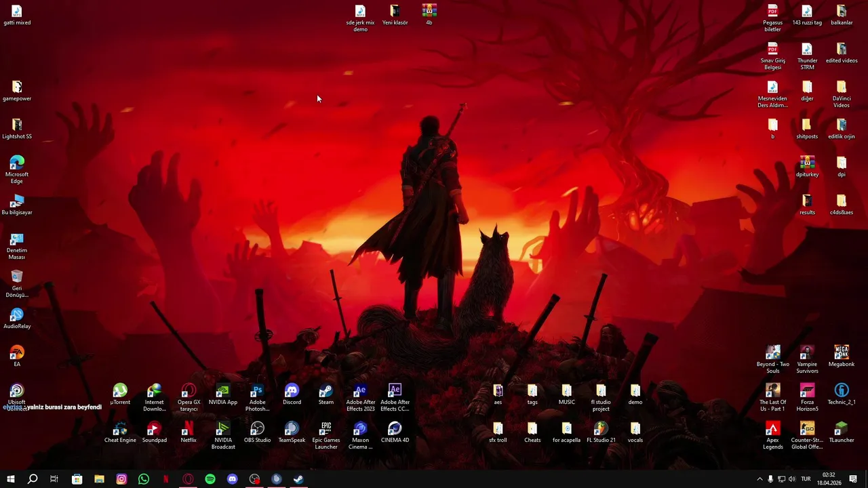Select the OBS Studio desktop shortcut

[257, 432]
